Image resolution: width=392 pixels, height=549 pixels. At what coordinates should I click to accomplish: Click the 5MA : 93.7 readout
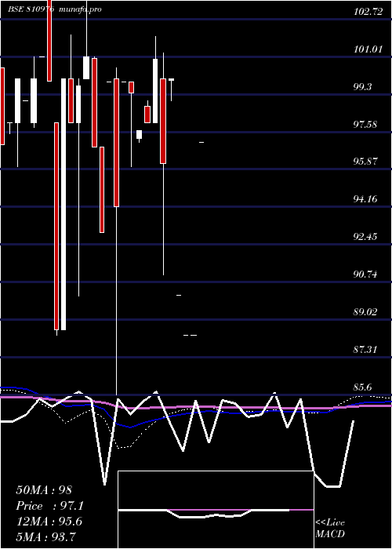(46, 536)
